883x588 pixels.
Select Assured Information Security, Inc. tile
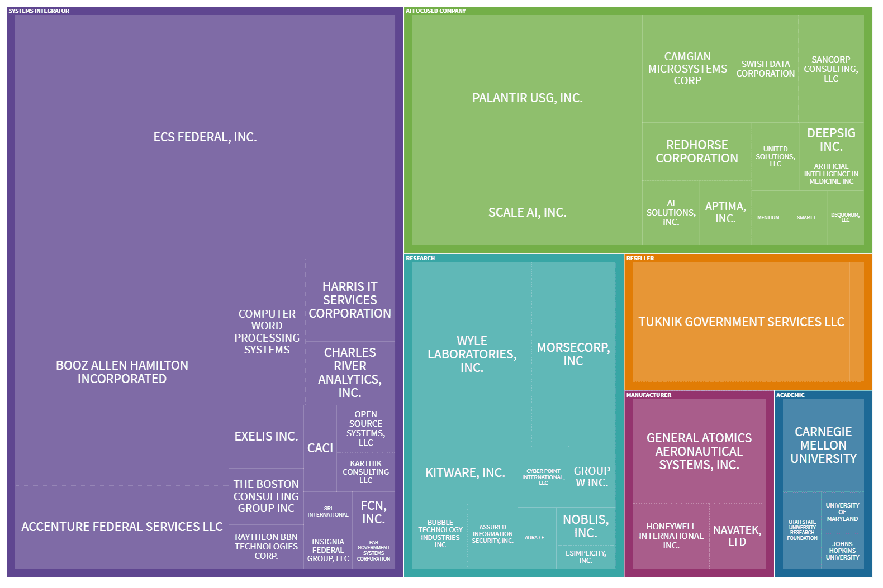[492, 534]
